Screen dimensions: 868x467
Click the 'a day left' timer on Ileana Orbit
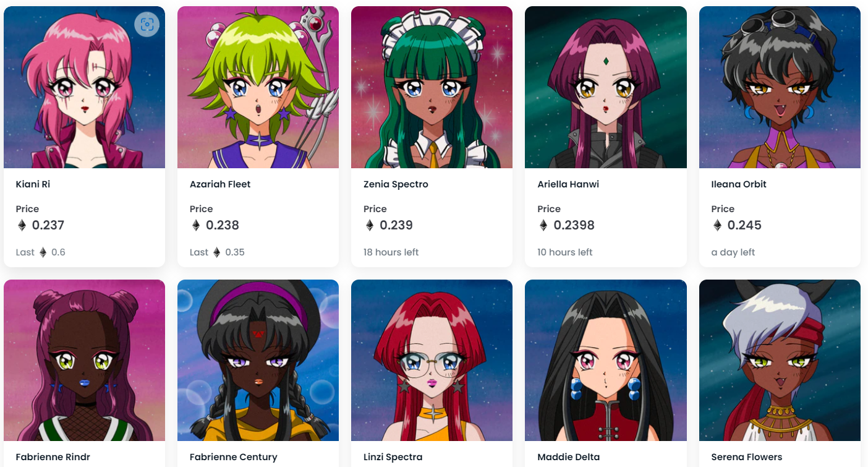(x=733, y=252)
